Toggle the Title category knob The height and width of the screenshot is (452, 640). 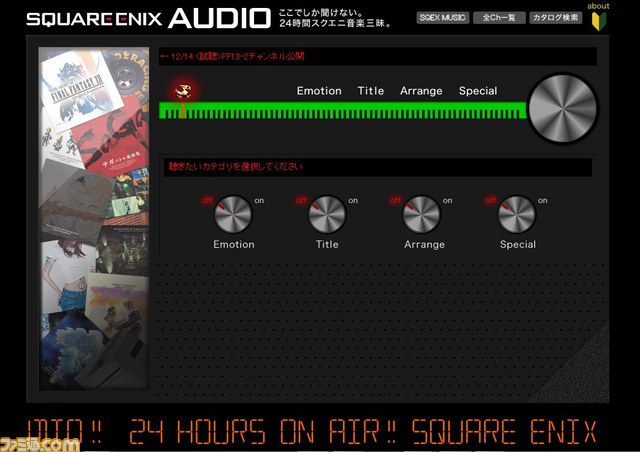click(327, 214)
